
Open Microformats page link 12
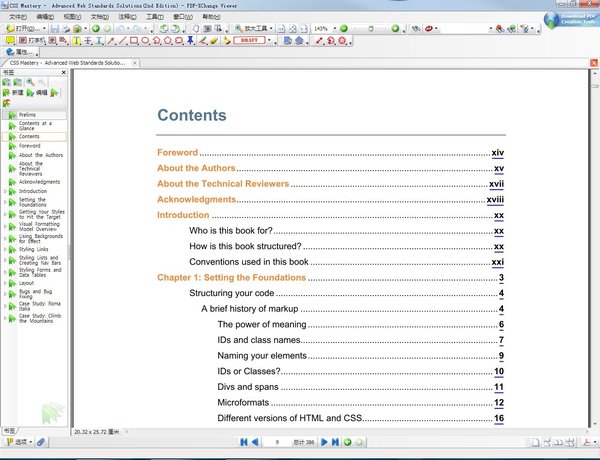click(x=499, y=403)
